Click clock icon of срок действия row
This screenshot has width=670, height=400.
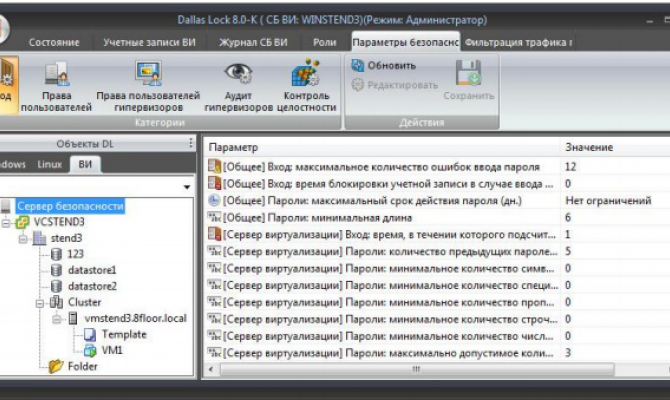(x=214, y=200)
